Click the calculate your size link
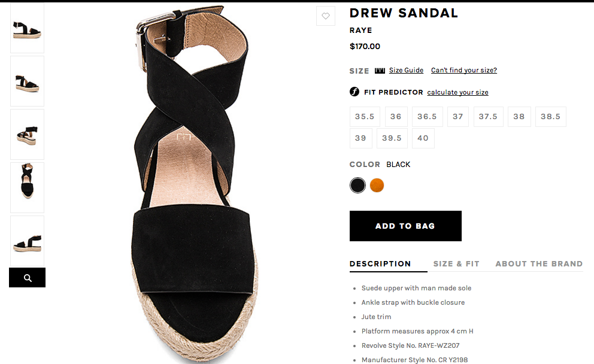594x364 pixels. point(457,92)
